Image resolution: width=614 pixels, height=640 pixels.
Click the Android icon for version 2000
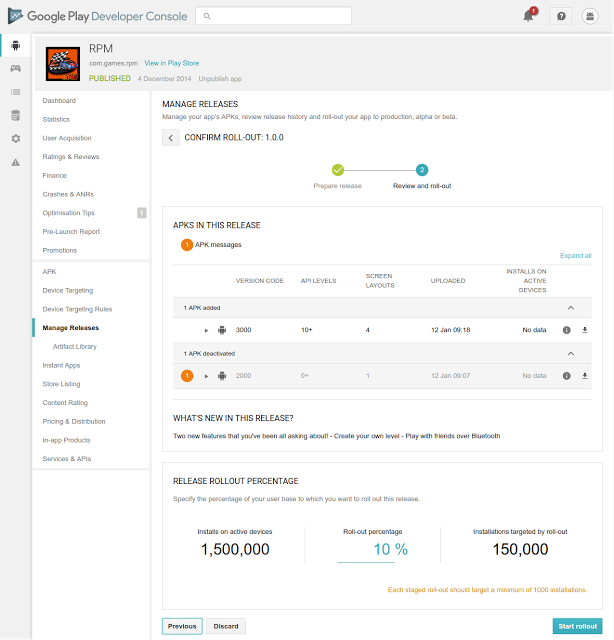(x=222, y=376)
